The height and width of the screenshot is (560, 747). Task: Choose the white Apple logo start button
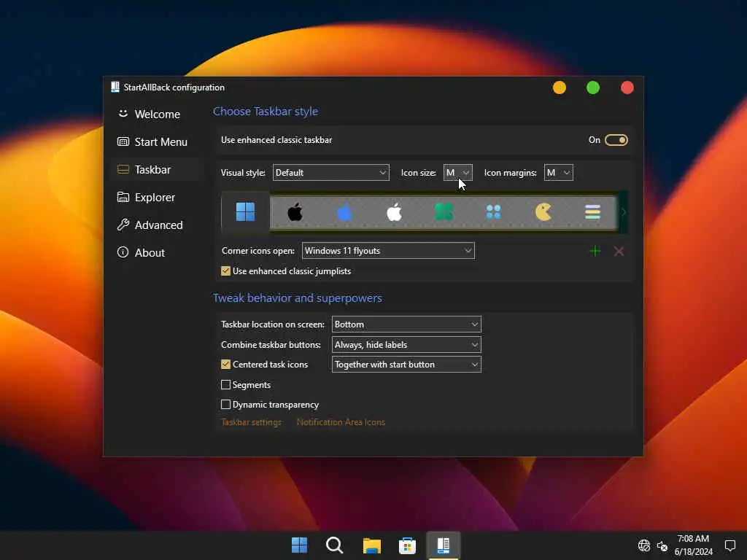[x=394, y=212]
